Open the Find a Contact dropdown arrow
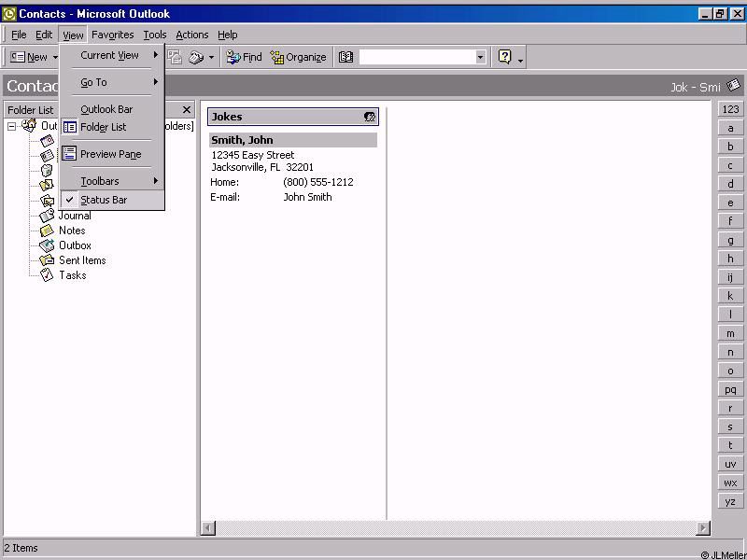747x560 pixels. pyautogui.click(x=480, y=58)
